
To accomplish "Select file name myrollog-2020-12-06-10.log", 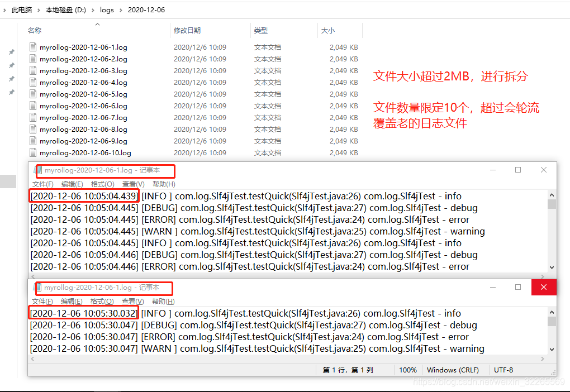I will tap(85, 153).
